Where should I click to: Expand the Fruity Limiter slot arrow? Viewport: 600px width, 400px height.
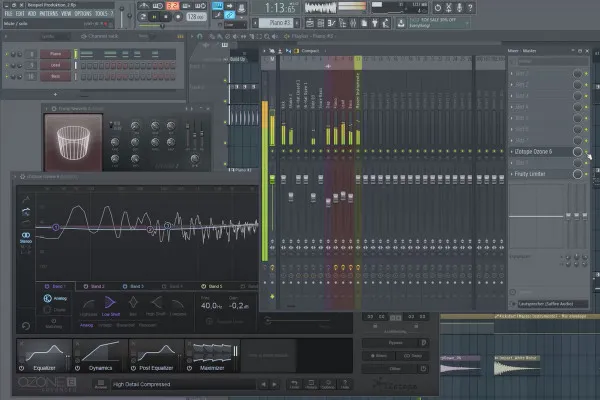(512, 174)
